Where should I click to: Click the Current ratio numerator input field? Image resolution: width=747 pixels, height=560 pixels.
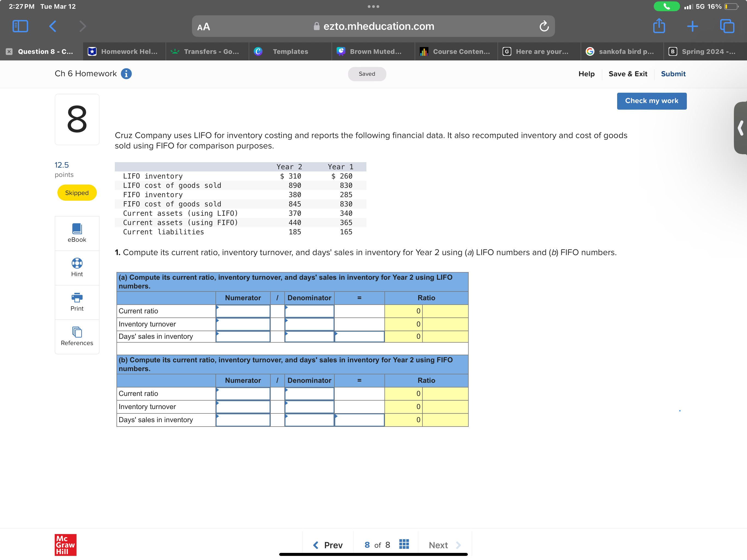[x=243, y=311]
